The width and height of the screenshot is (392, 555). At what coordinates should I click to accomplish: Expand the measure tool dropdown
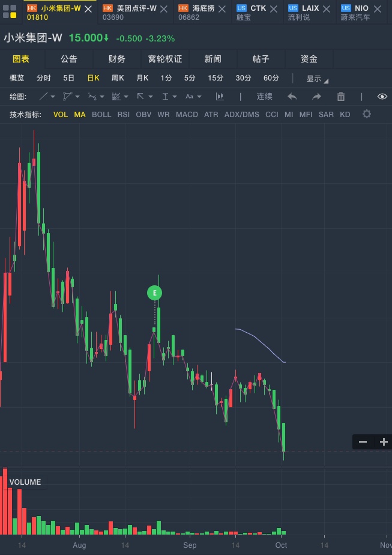tap(175, 97)
